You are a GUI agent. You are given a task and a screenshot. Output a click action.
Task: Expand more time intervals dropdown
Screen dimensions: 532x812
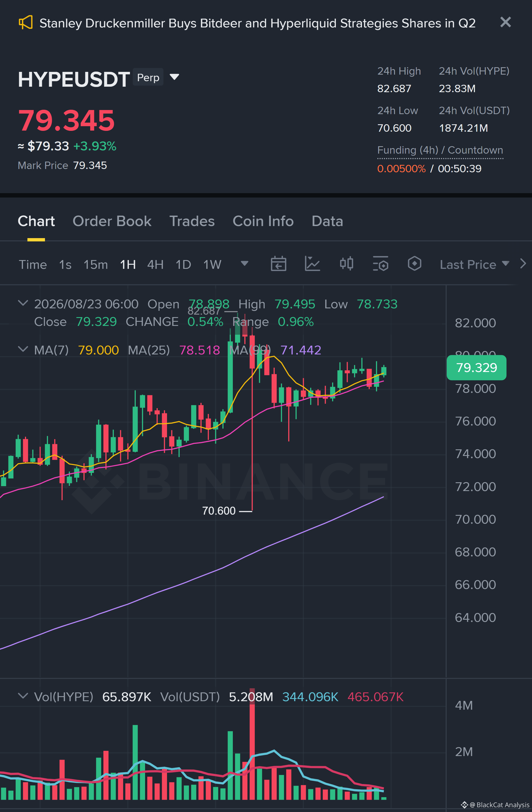[245, 263]
